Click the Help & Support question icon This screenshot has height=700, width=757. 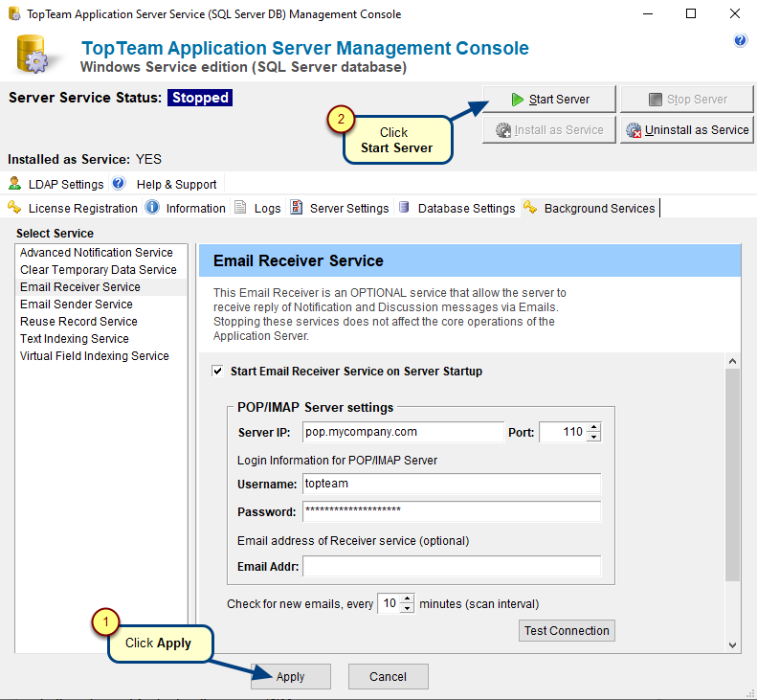click(x=119, y=183)
